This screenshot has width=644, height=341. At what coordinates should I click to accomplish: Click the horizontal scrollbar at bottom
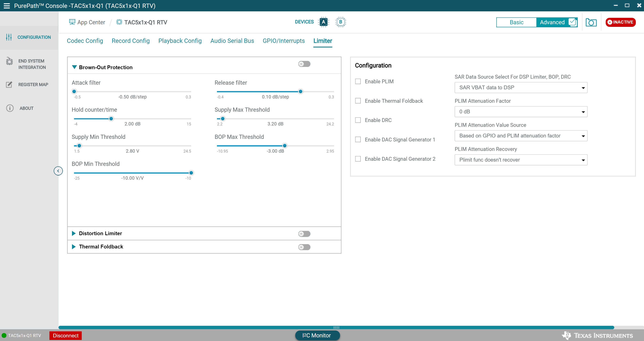coord(336,328)
